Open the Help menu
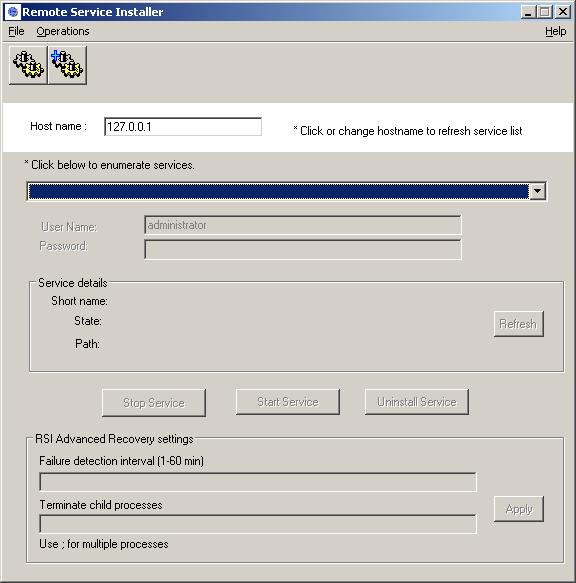The height and width of the screenshot is (583, 576). [556, 31]
